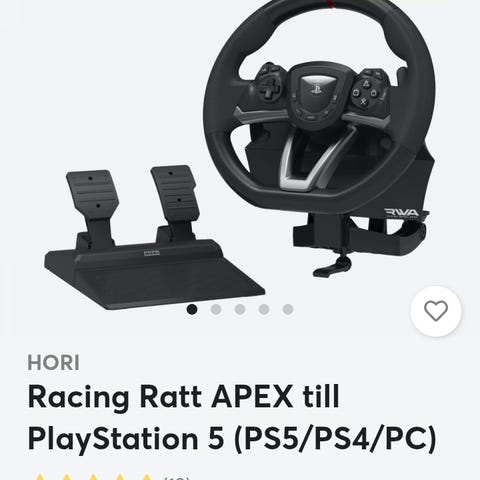Viewport: 480px width, 480px height.
Task: Jump to third product image dot
Action: click(240, 309)
